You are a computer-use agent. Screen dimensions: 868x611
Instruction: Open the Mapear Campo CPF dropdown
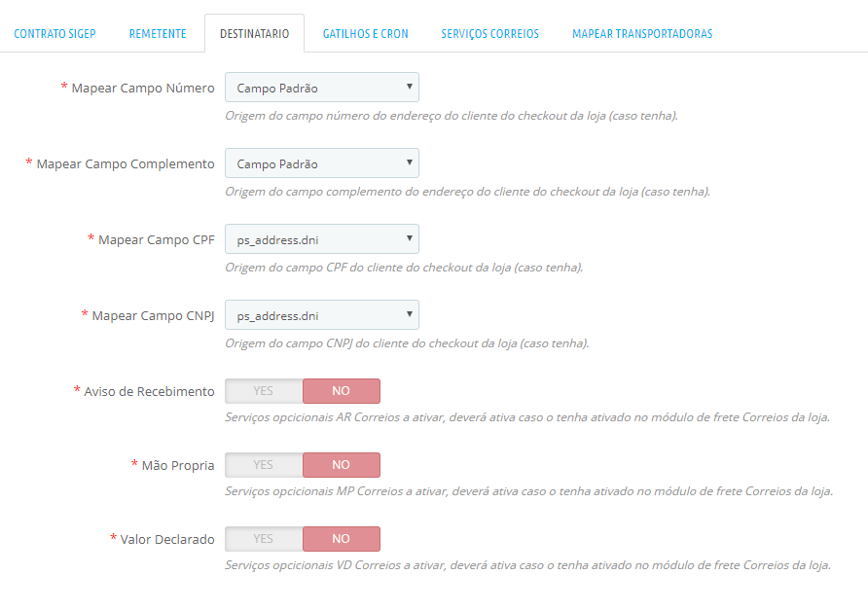pyautogui.click(x=322, y=239)
